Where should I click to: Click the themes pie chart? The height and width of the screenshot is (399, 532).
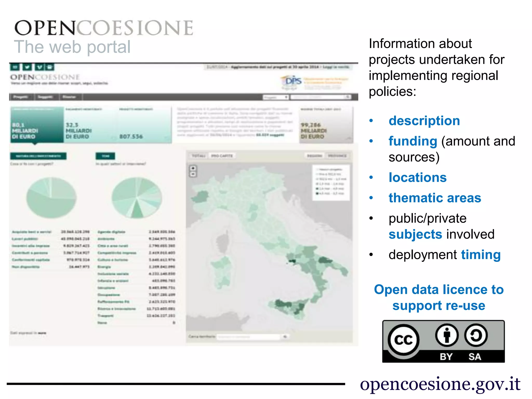tap(137, 198)
